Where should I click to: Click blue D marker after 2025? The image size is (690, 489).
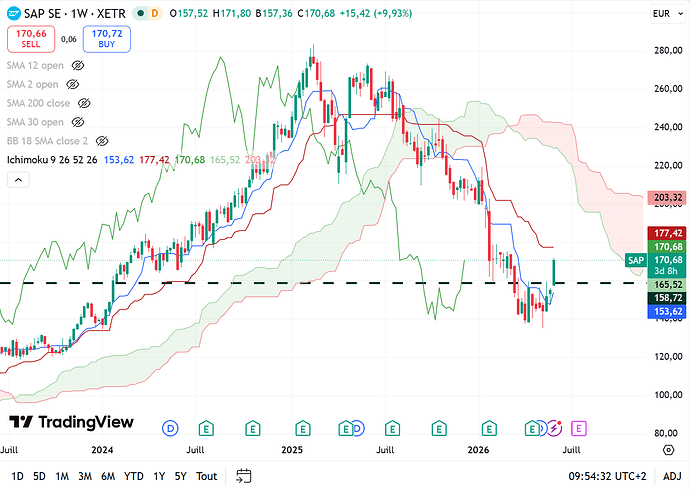click(x=358, y=428)
